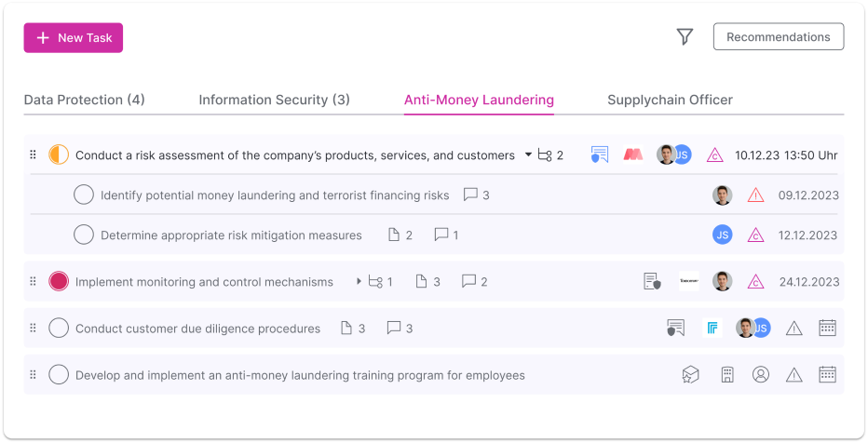868x443 pixels.
Task: Click the assignee person icon on training row
Action: coord(761,375)
